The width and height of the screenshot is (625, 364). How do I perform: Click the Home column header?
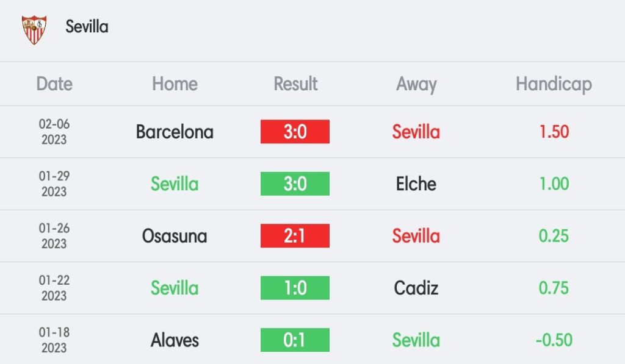pos(175,84)
